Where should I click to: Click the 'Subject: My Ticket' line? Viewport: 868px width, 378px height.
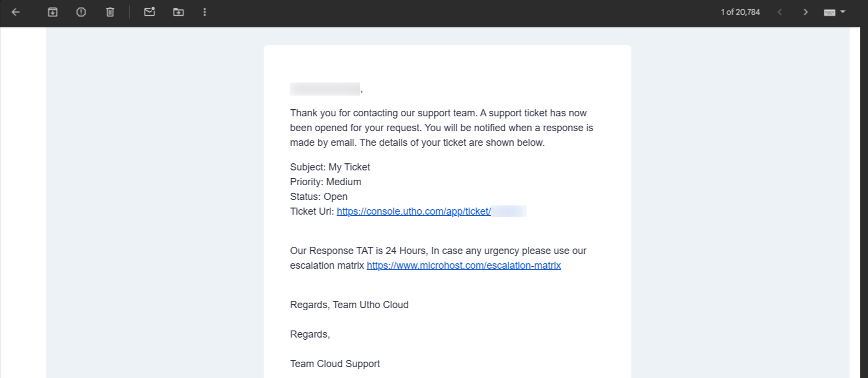[x=330, y=167]
